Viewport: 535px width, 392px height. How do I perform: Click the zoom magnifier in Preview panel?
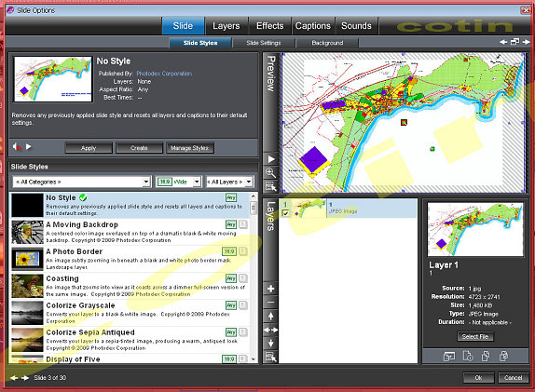(271, 173)
